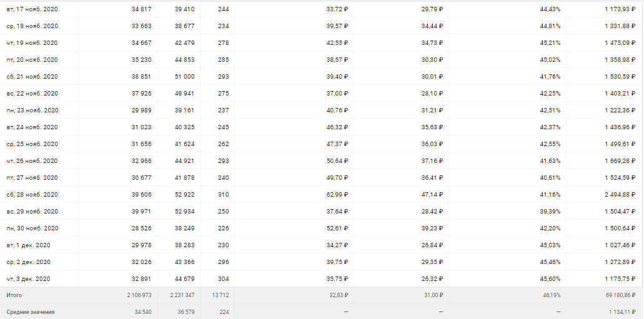Select the Средние значения row label

point(30,312)
